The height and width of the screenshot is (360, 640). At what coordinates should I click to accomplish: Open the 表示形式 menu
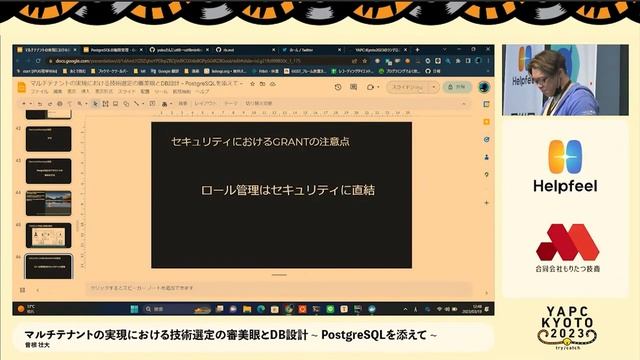104,92
